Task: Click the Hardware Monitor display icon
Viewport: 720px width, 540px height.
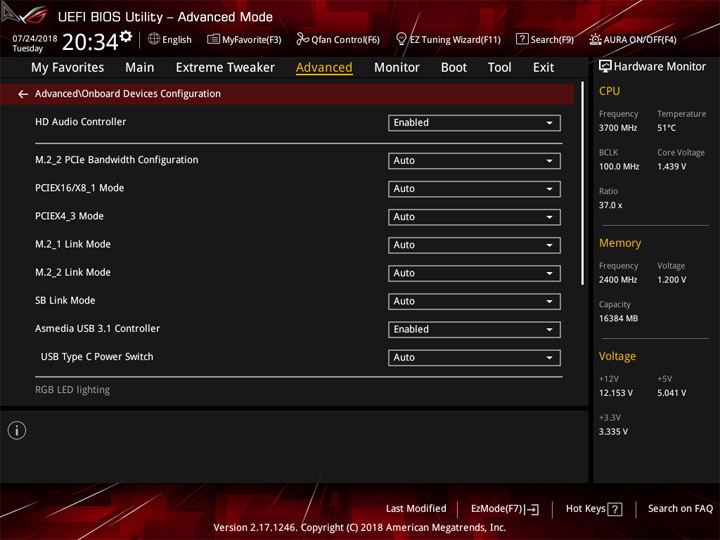Action: tap(605, 66)
